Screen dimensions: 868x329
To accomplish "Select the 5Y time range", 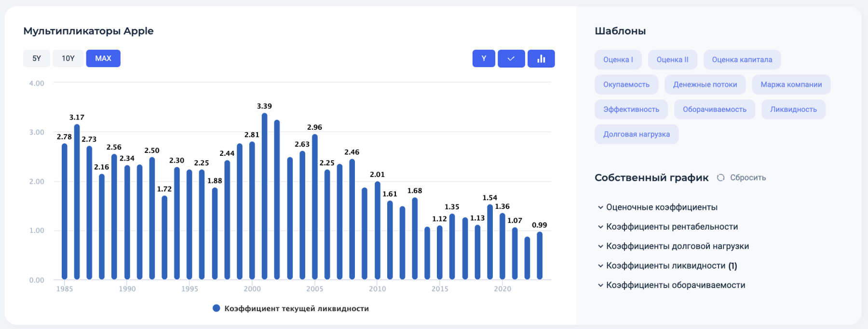I will tap(37, 58).
